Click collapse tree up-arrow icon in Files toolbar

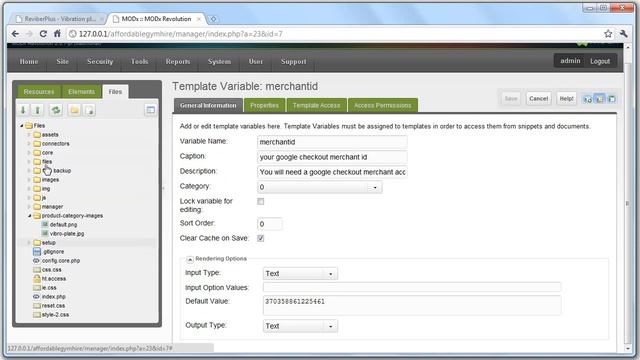38,110
